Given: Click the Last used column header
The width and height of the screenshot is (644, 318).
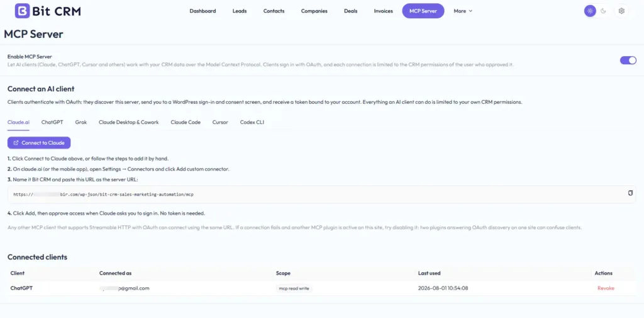Looking at the screenshot, I should click(x=429, y=273).
